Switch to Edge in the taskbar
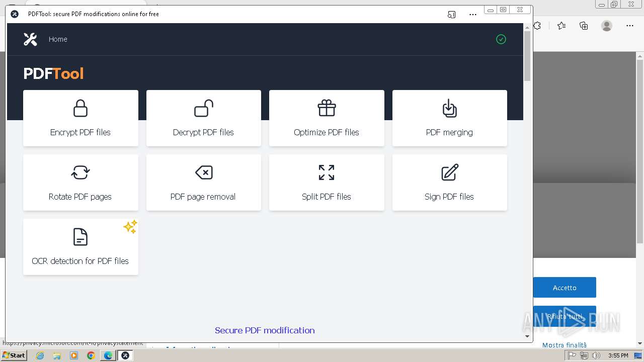The height and width of the screenshot is (362, 644). click(x=108, y=355)
